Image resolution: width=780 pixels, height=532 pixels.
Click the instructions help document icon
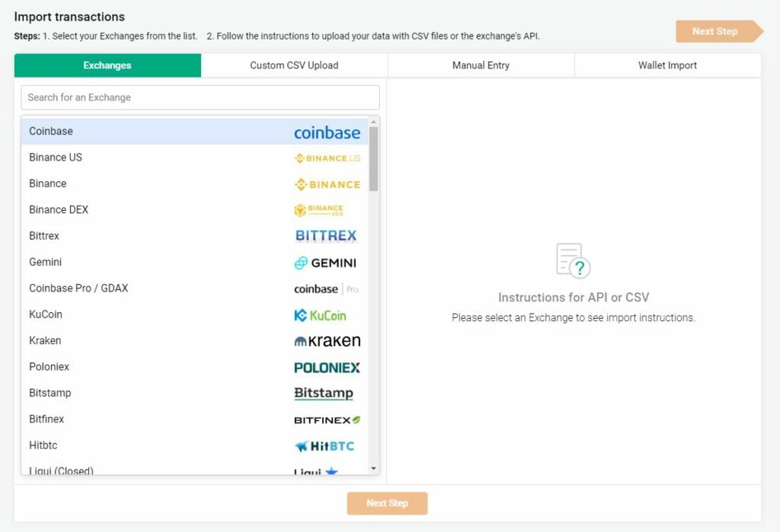coord(573,260)
